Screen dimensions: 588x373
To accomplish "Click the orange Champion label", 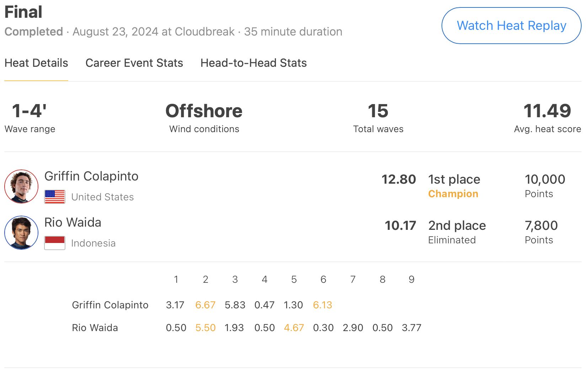I will coord(453,194).
